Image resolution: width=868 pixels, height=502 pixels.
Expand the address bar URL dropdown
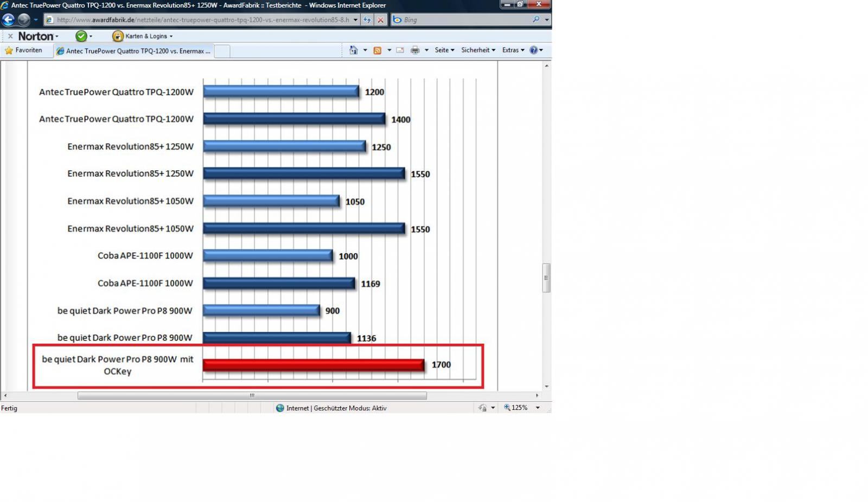click(355, 20)
